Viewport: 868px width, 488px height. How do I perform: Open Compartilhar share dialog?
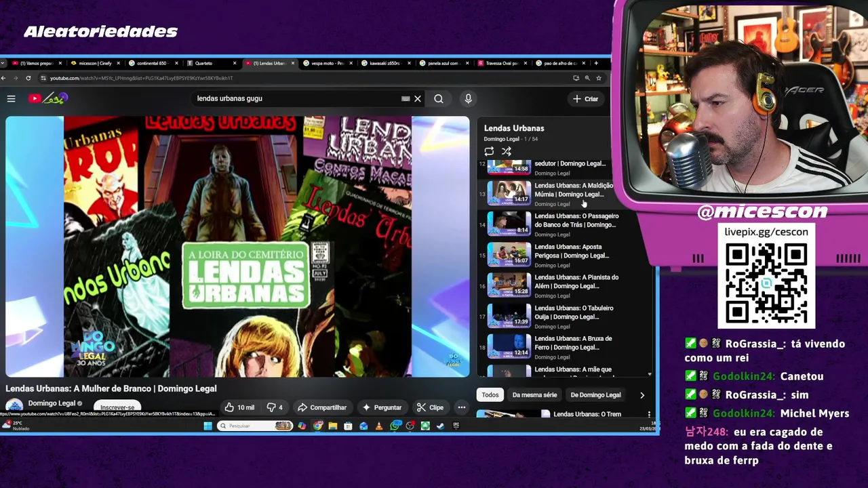pos(322,407)
